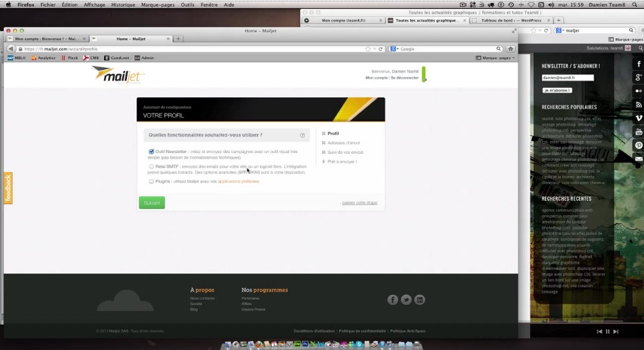Click the Google search field
The image size is (644, 350).
click(447, 49)
